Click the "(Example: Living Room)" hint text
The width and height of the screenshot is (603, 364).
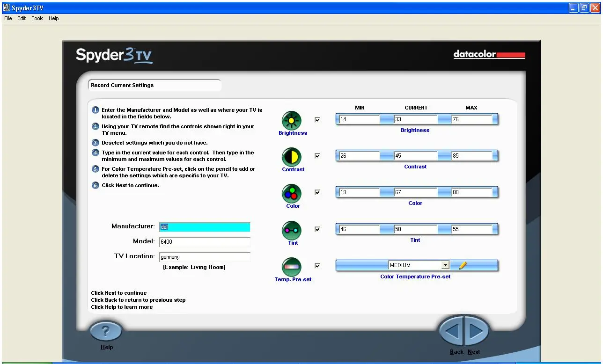(x=194, y=267)
